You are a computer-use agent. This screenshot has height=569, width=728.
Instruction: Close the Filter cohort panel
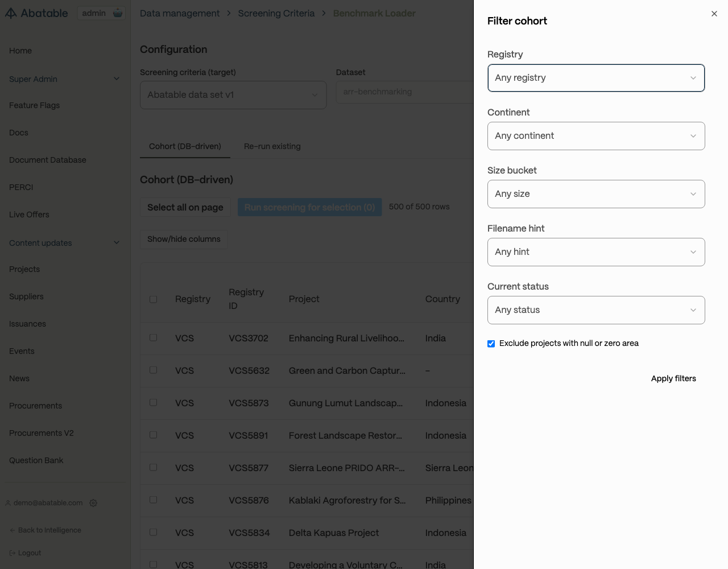714,14
